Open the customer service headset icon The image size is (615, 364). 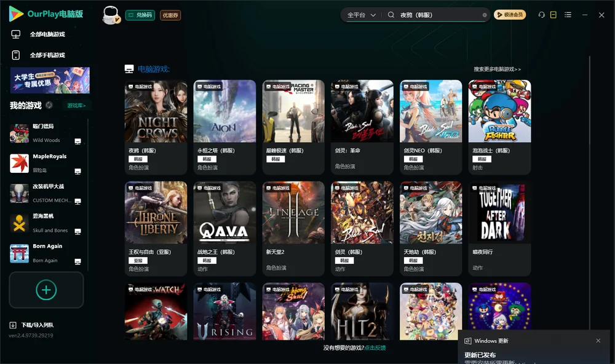[x=542, y=15]
